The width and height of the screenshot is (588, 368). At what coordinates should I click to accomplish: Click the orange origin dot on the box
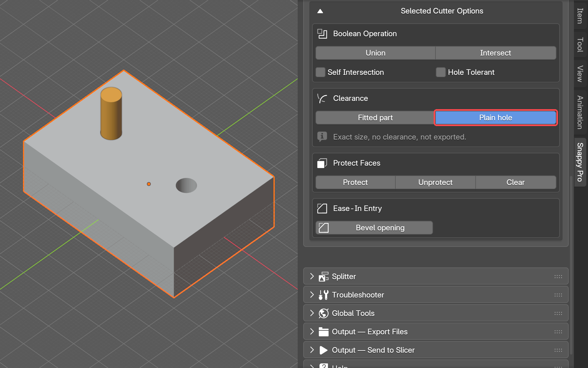click(149, 184)
